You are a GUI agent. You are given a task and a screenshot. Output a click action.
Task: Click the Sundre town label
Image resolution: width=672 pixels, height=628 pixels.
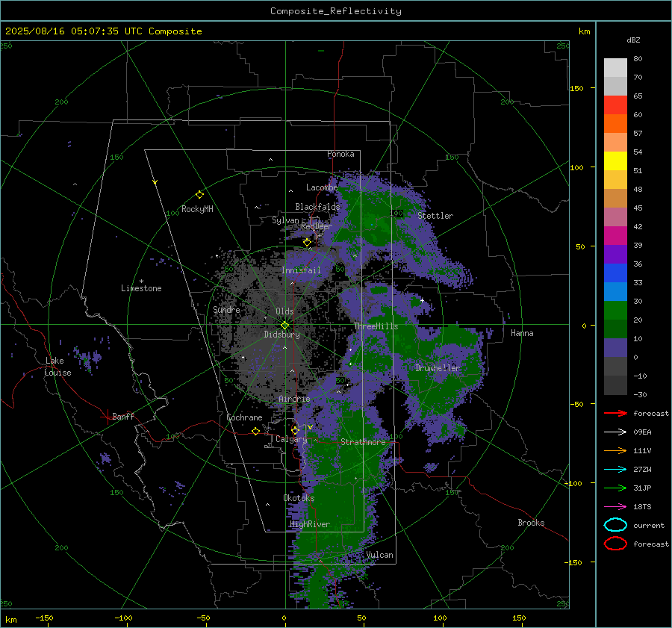[x=226, y=309]
